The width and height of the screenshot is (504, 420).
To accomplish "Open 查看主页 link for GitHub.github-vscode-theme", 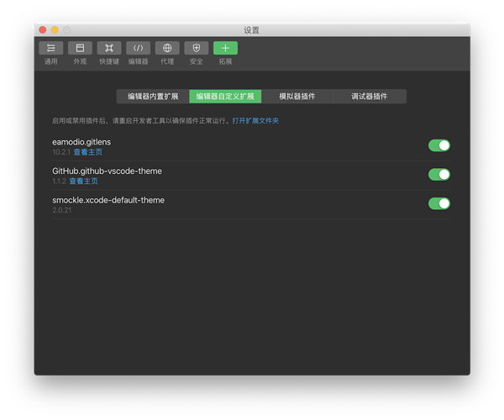I will [x=83, y=181].
